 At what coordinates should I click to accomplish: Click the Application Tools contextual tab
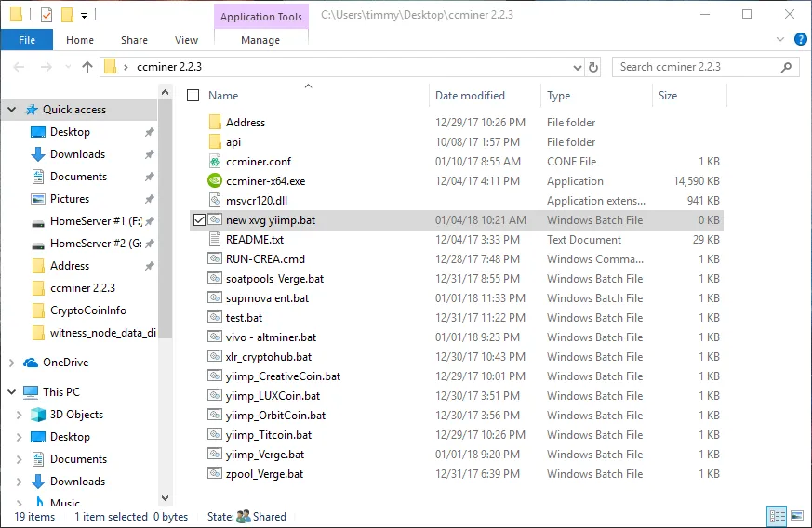tap(261, 16)
